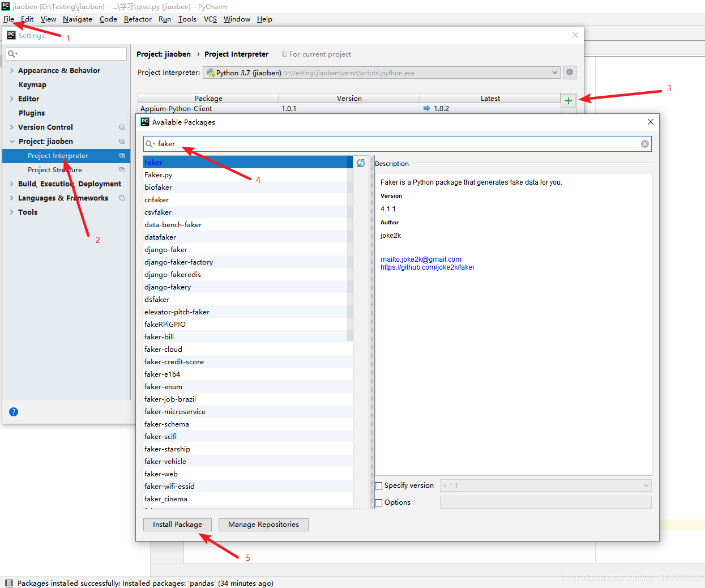Click the Install Package button

(x=177, y=525)
